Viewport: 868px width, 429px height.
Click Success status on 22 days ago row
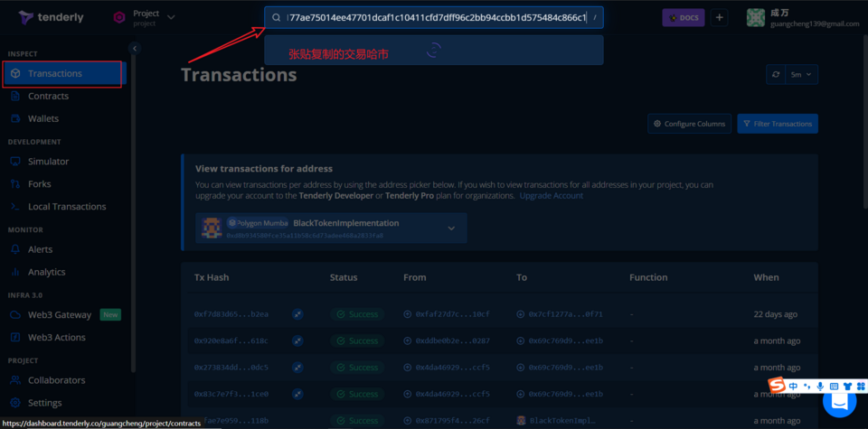[x=358, y=314]
